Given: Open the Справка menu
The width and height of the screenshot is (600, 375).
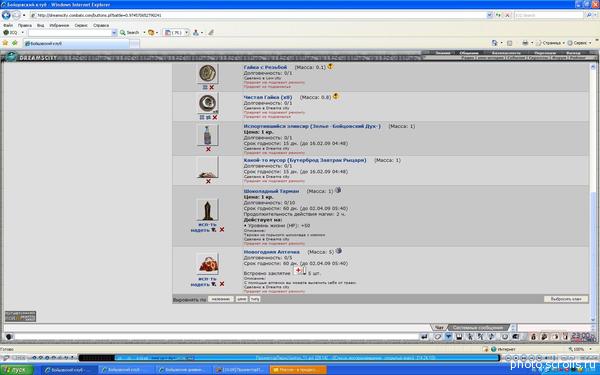Looking at the screenshot, I should [x=101, y=25].
